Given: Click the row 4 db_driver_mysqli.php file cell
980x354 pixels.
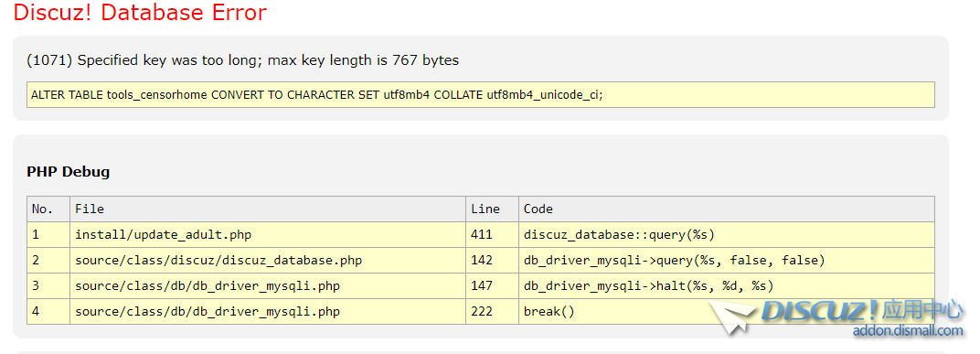Looking at the screenshot, I should pyautogui.click(x=268, y=312).
